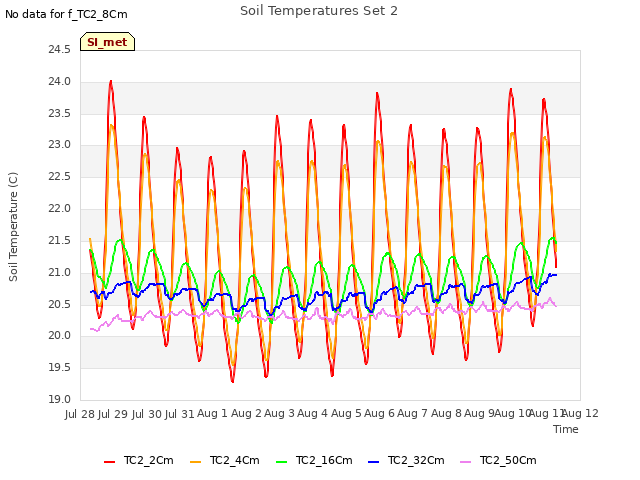Click the Aug 3 x-axis date label
The height and width of the screenshot is (480, 640).
[279, 413]
